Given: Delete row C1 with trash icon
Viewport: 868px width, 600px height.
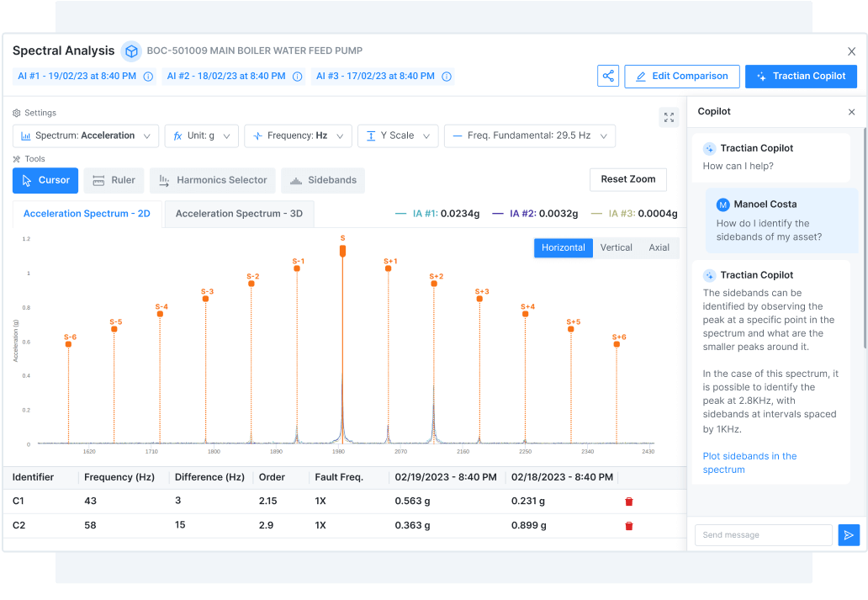Looking at the screenshot, I should click(x=628, y=502).
